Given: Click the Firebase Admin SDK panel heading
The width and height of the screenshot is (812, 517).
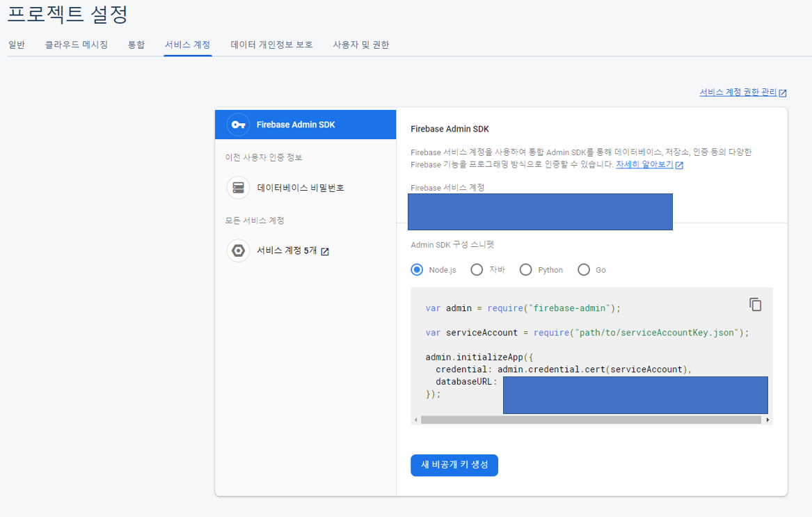Looking at the screenshot, I should 449,129.
